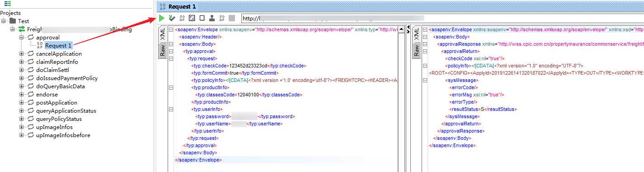Viewport: 644px width, 172px height.
Task: Add request to TestCase icon
Action: pos(172,18)
